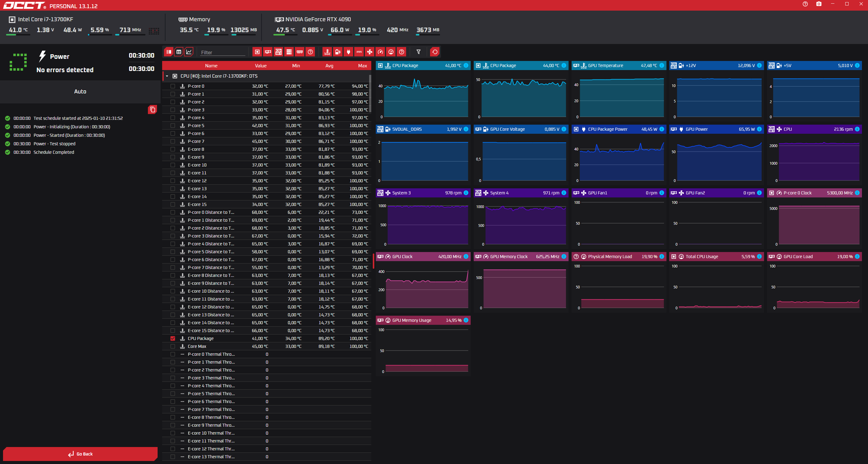Screen dimensions: 868x464
Task: Collapse the CPU [#0] Intel Core DTS group
Action: tap(167, 76)
